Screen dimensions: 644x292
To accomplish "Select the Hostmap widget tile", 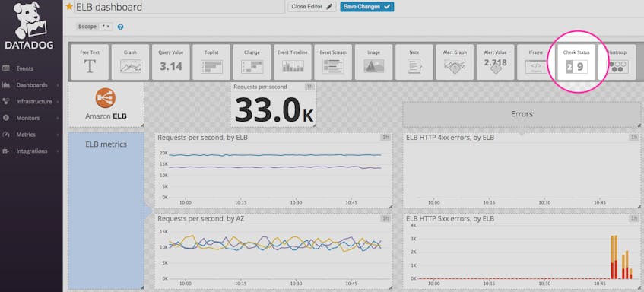I will 617,62.
